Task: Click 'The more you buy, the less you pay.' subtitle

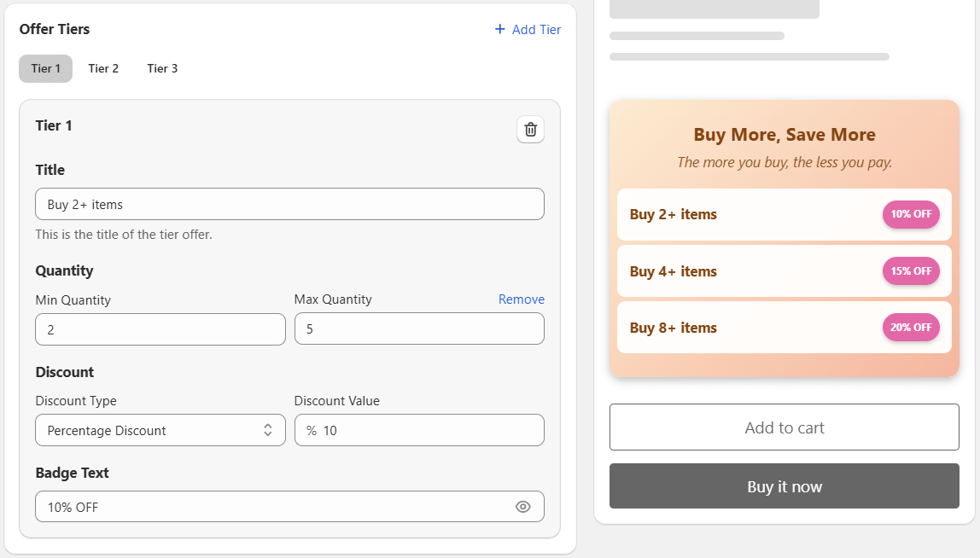Action: coord(785,162)
